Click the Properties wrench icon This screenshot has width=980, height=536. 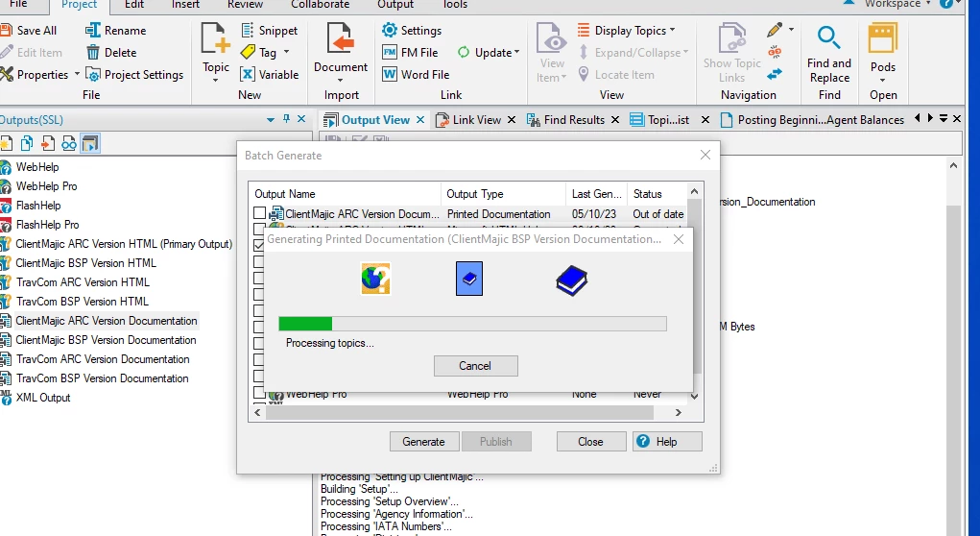7,74
